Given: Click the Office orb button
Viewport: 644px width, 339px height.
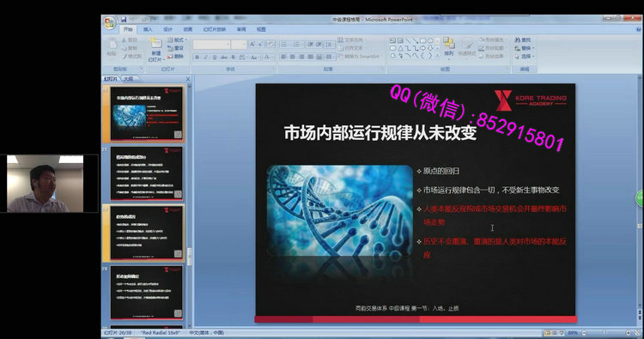Looking at the screenshot, I should pos(110,22).
